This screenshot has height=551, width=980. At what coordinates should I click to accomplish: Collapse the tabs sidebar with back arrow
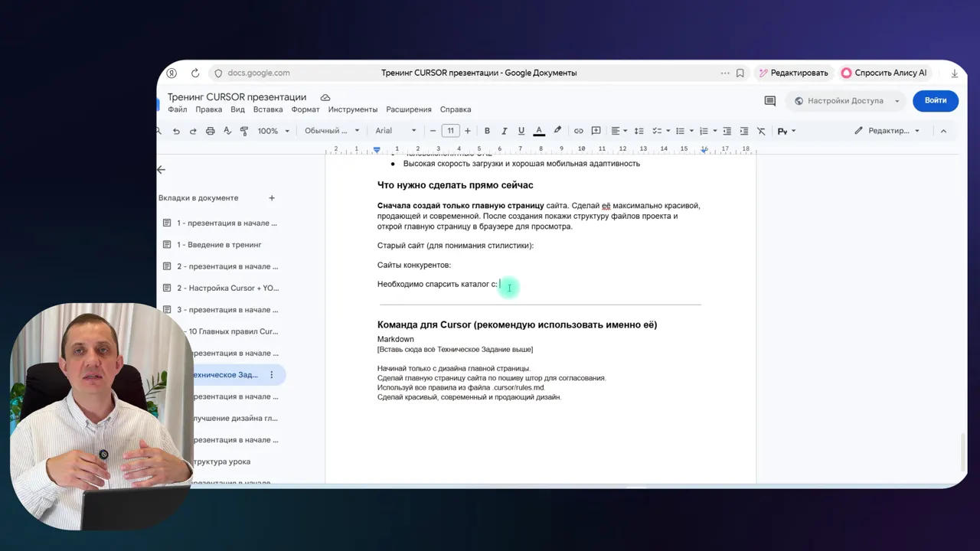click(x=161, y=170)
